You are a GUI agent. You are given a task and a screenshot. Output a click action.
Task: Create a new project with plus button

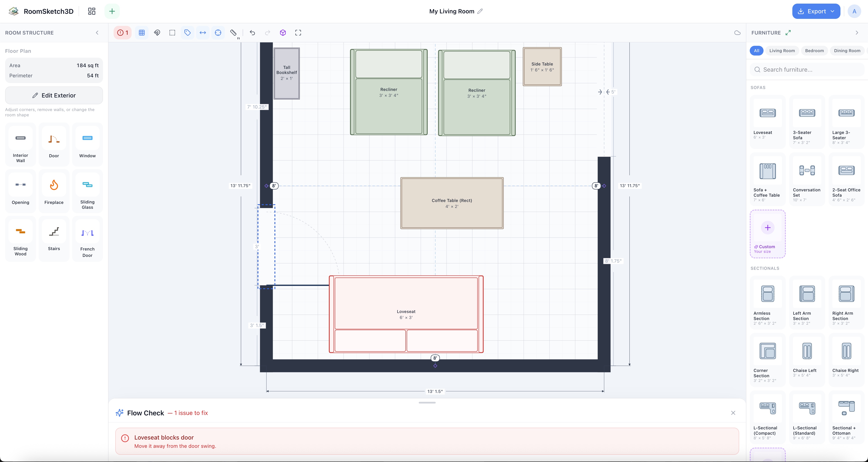(112, 11)
